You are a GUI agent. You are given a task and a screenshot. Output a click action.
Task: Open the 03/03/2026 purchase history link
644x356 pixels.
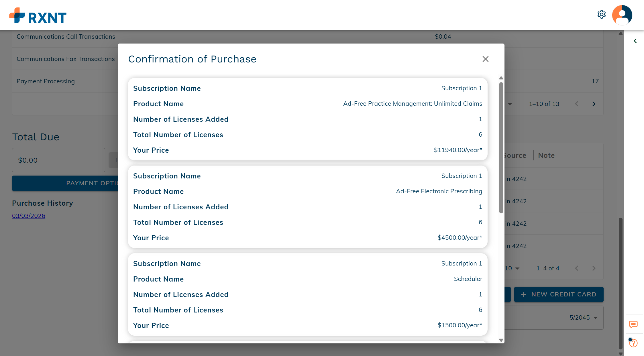coord(29,216)
